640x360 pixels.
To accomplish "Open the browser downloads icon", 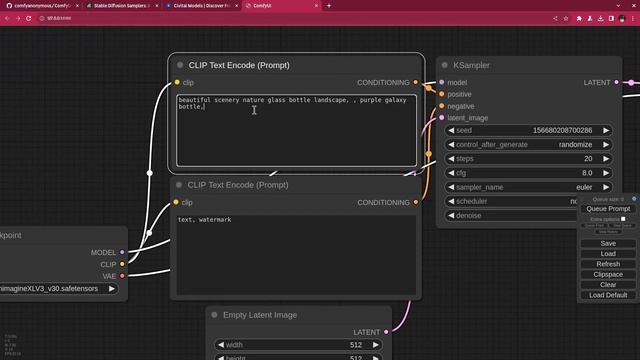I will (600, 18).
